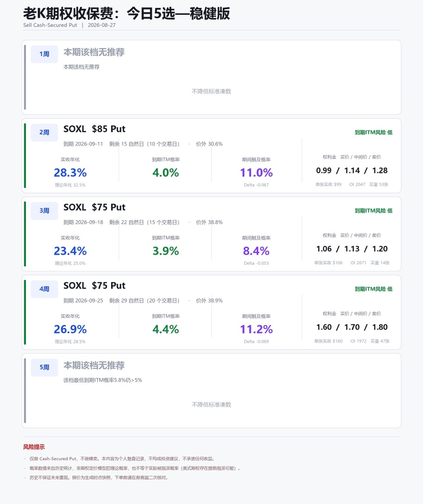This screenshot has width=423, height=504.
Task: Click the 风险提示 heading
Action: (x=34, y=447)
